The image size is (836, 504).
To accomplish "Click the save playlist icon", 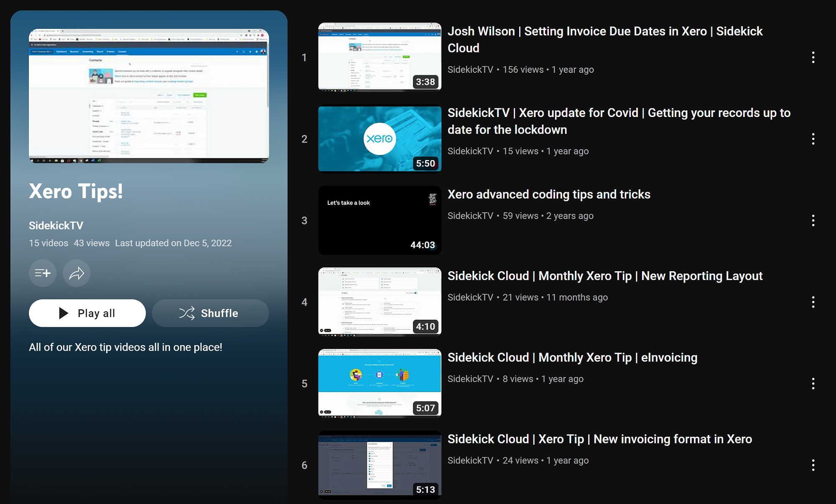I will [x=43, y=273].
